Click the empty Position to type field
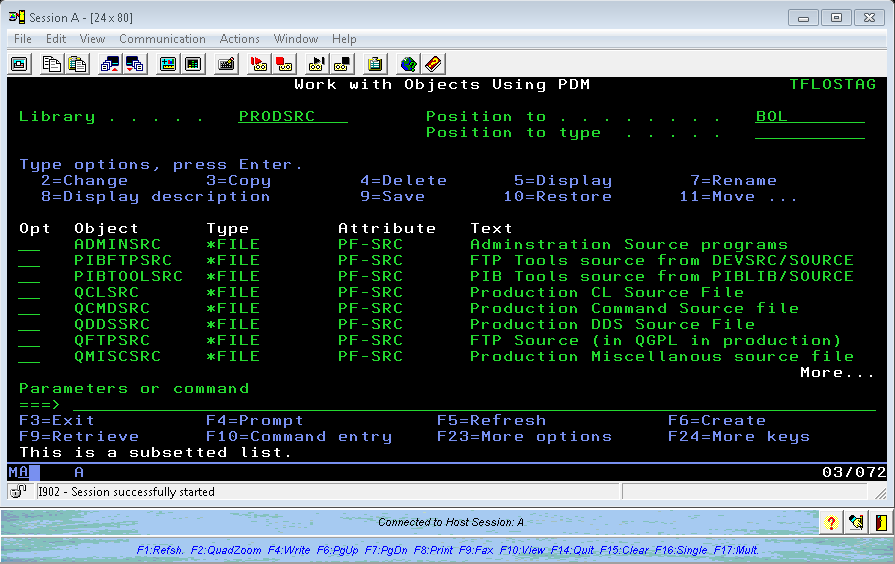Screen dimensions: 895x564 coord(810,132)
